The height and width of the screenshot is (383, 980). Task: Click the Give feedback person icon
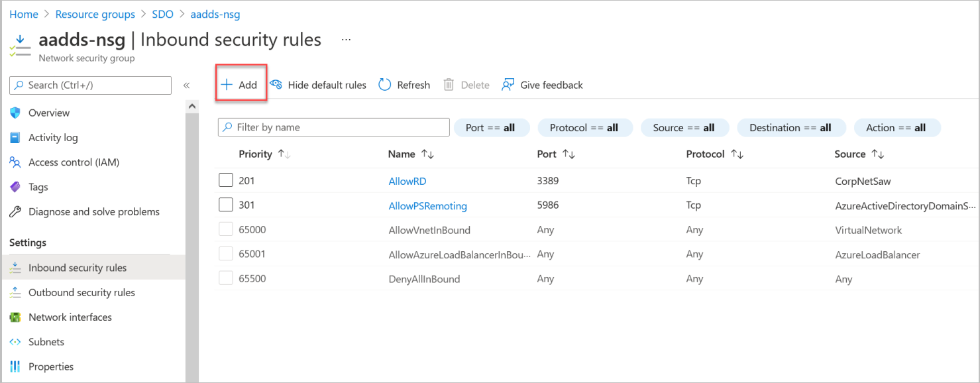(508, 85)
